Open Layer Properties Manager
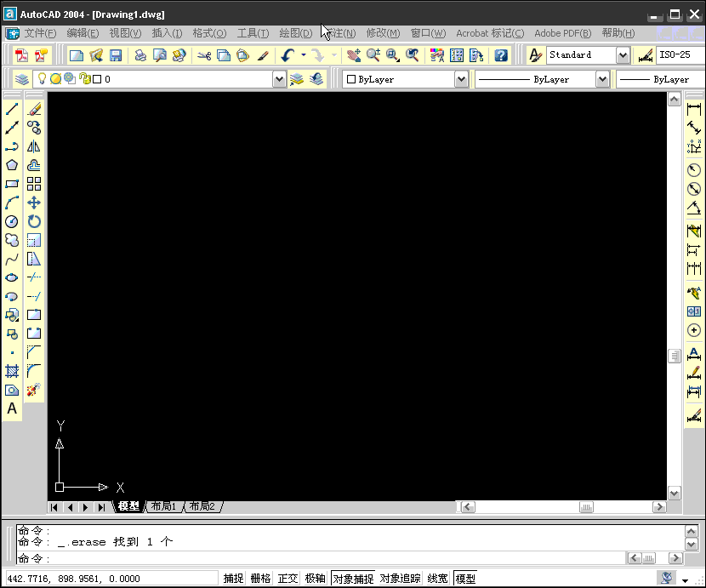706x588 pixels. (21, 79)
